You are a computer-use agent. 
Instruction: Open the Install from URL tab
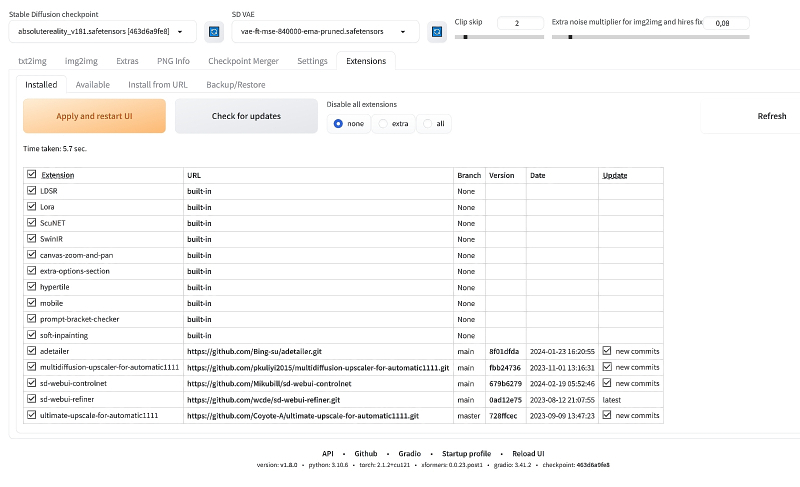pos(157,85)
